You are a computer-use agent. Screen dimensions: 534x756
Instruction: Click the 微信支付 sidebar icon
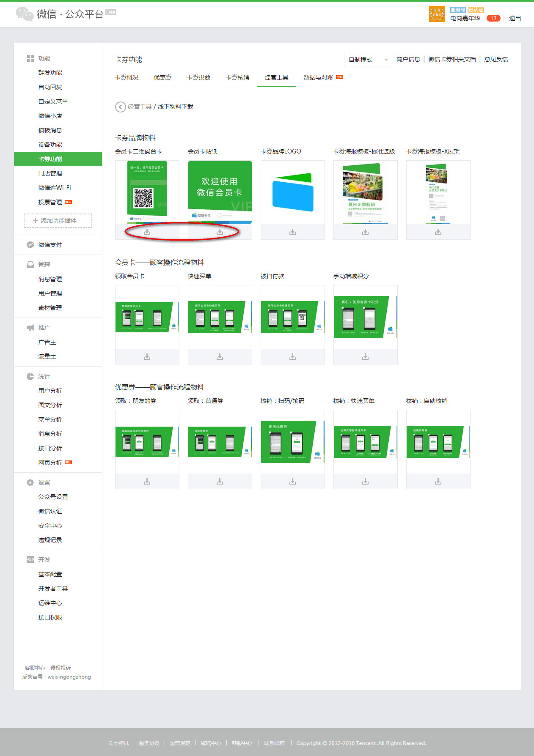[30, 245]
